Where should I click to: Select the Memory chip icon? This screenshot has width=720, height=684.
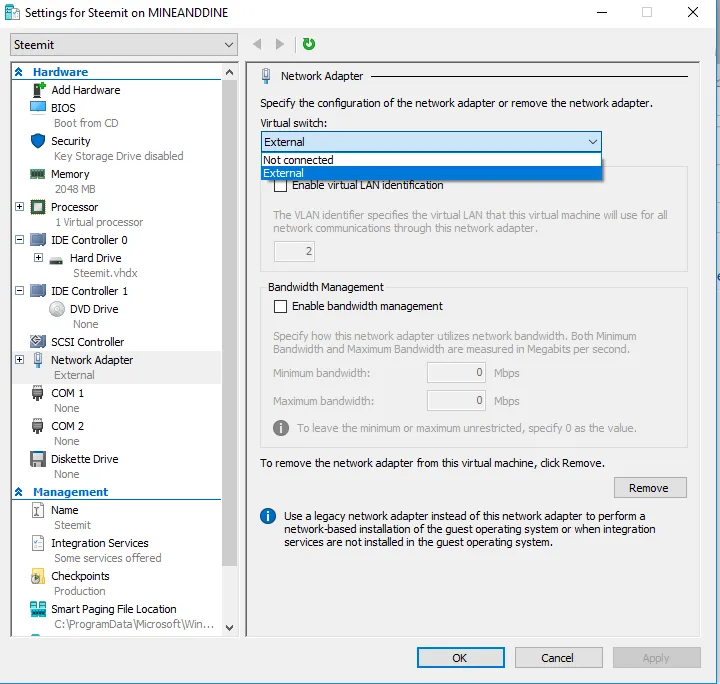(38, 174)
